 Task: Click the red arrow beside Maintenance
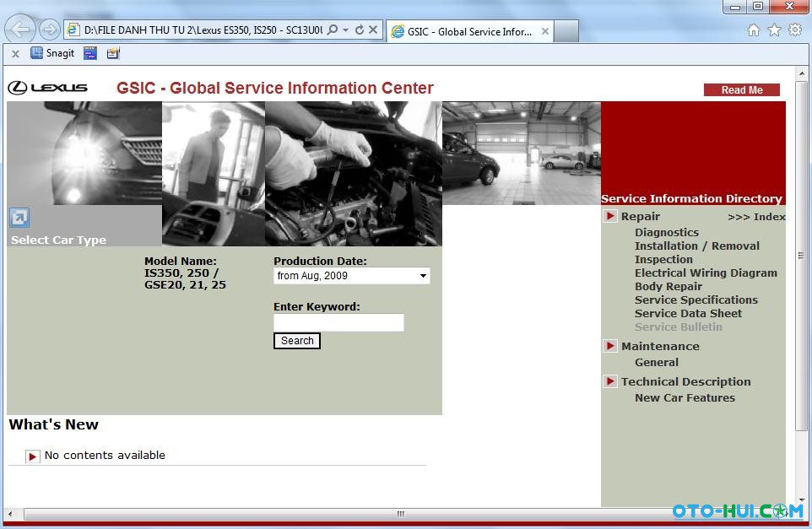(x=610, y=346)
